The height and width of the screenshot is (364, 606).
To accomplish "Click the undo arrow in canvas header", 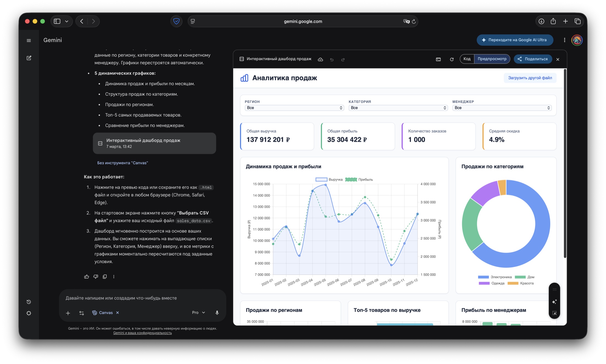I will tap(332, 59).
